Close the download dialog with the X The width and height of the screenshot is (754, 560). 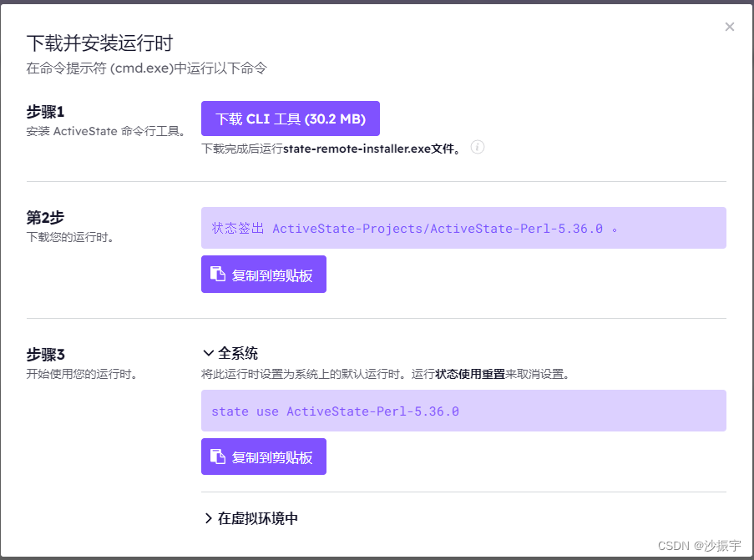(x=730, y=27)
